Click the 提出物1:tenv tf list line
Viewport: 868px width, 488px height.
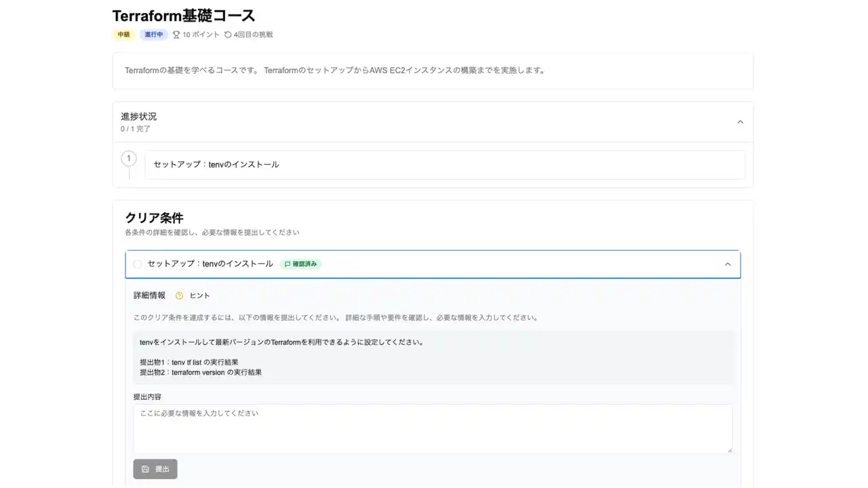pos(189,362)
